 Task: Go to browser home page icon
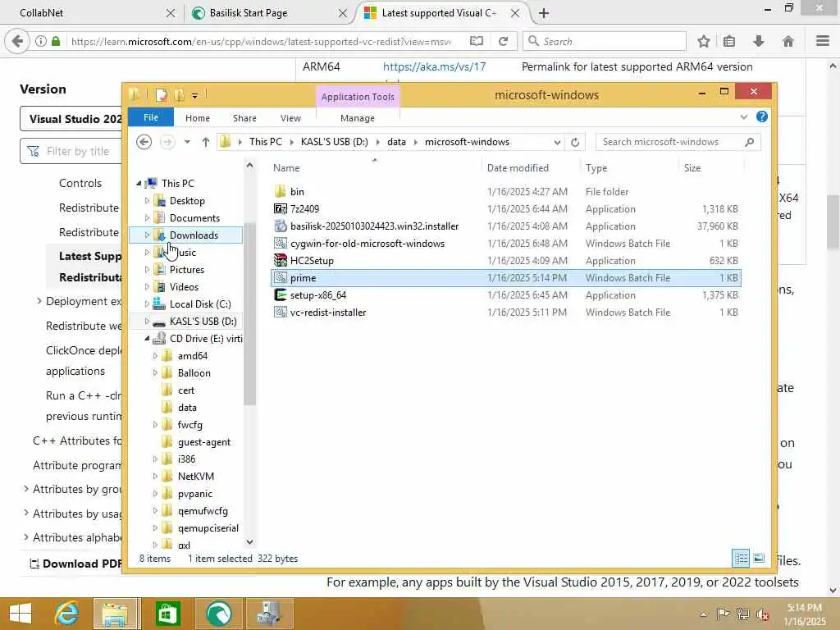(788, 41)
